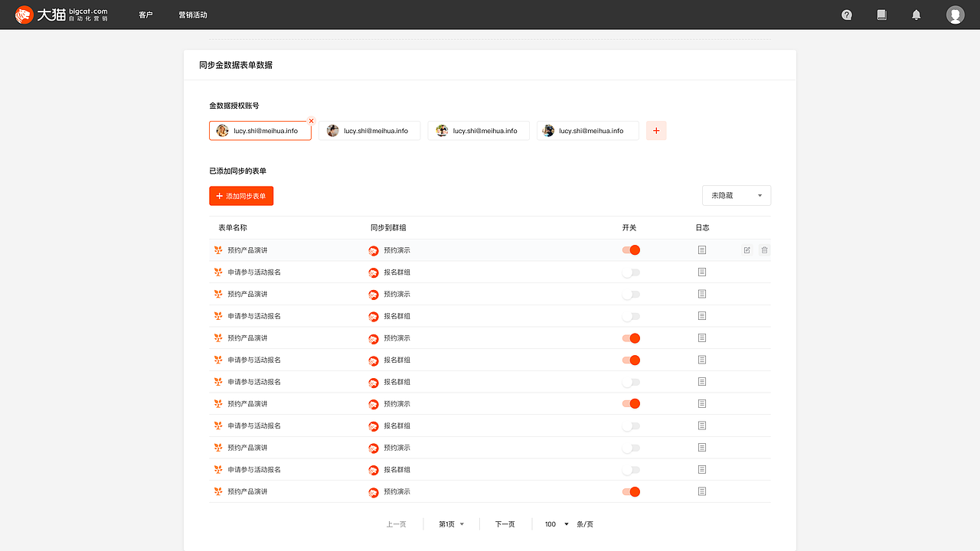The height and width of the screenshot is (551, 980).
Task: Remove the selected lucy.shi account via red x
Action: pos(311,121)
